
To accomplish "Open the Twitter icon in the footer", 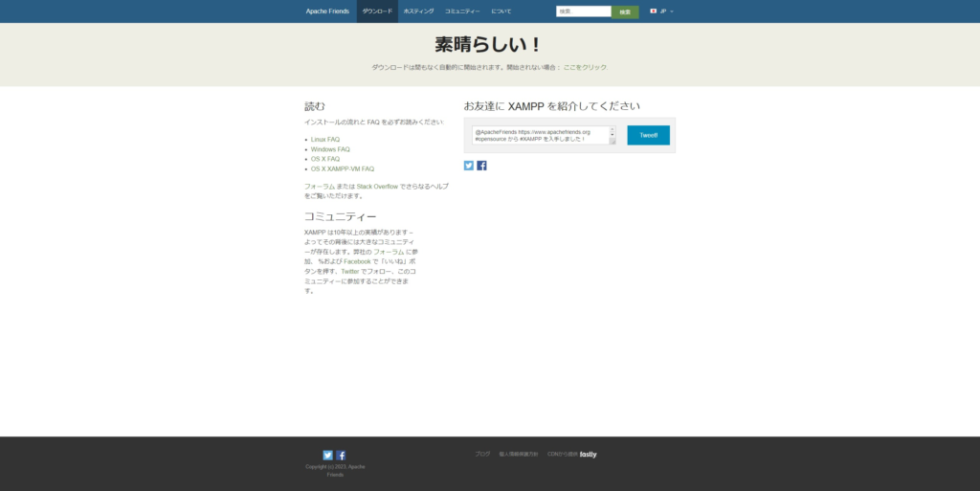I will pyautogui.click(x=328, y=456).
